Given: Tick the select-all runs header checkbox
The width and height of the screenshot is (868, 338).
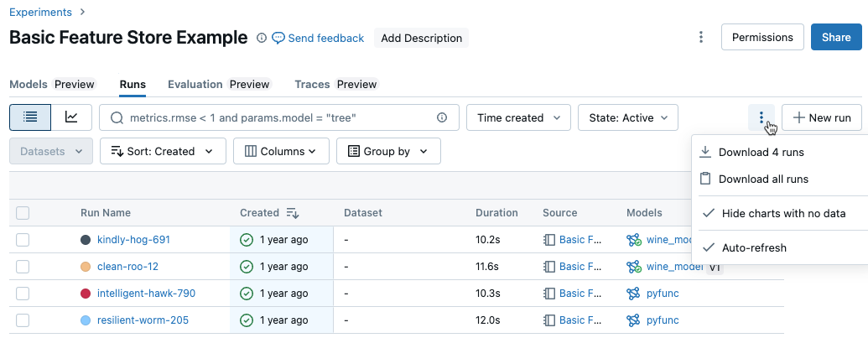Looking at the screenshot, I should coord(23,213).
